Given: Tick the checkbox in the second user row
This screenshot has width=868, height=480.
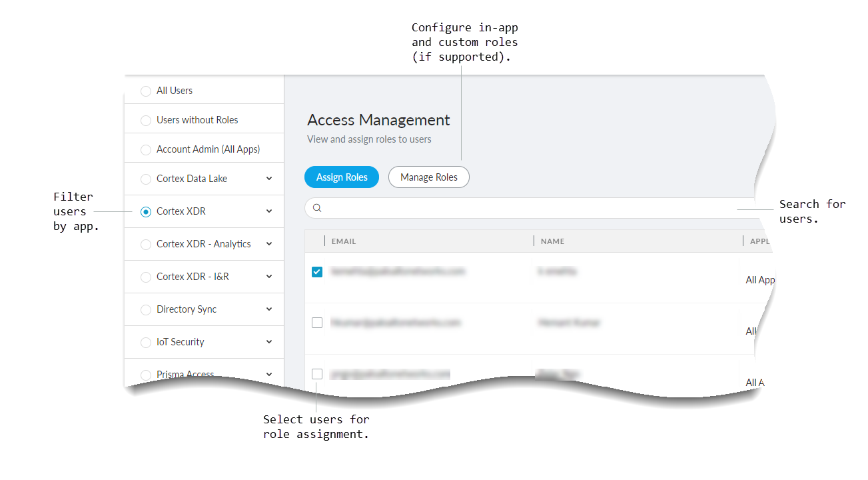Looking at the screenshot, I should tap(317, 323).
